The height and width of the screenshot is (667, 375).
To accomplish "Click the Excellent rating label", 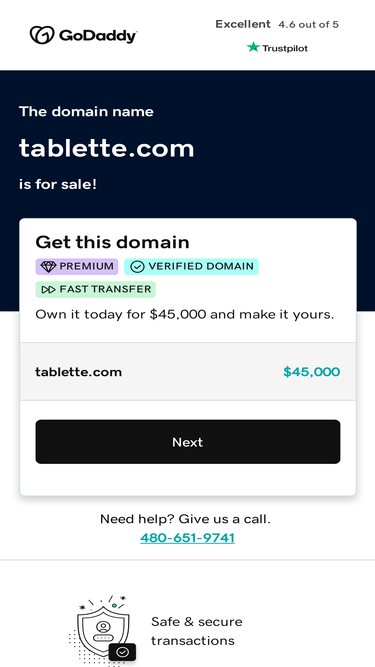I will tap(243, 24).
